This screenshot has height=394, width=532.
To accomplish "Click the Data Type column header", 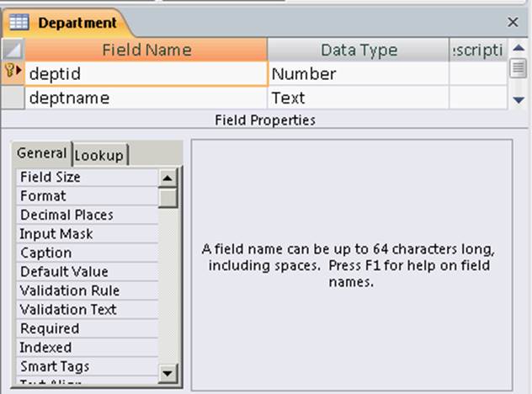I will tap(359, 51).
